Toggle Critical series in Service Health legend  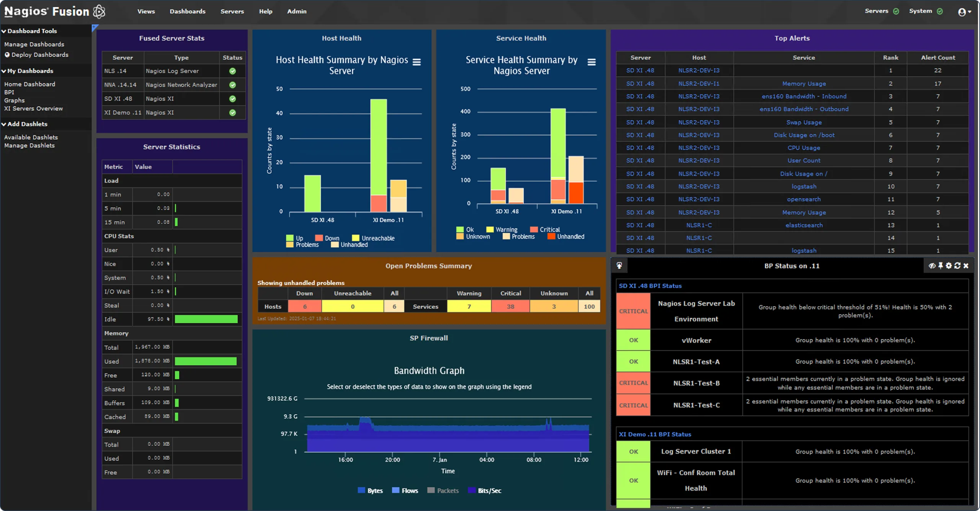[545, 230]
